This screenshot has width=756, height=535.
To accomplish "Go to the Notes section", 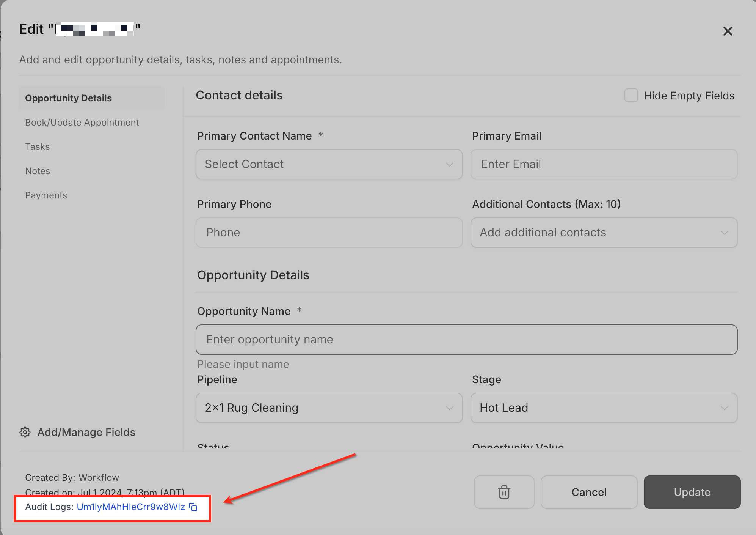I will coord(38,171).
